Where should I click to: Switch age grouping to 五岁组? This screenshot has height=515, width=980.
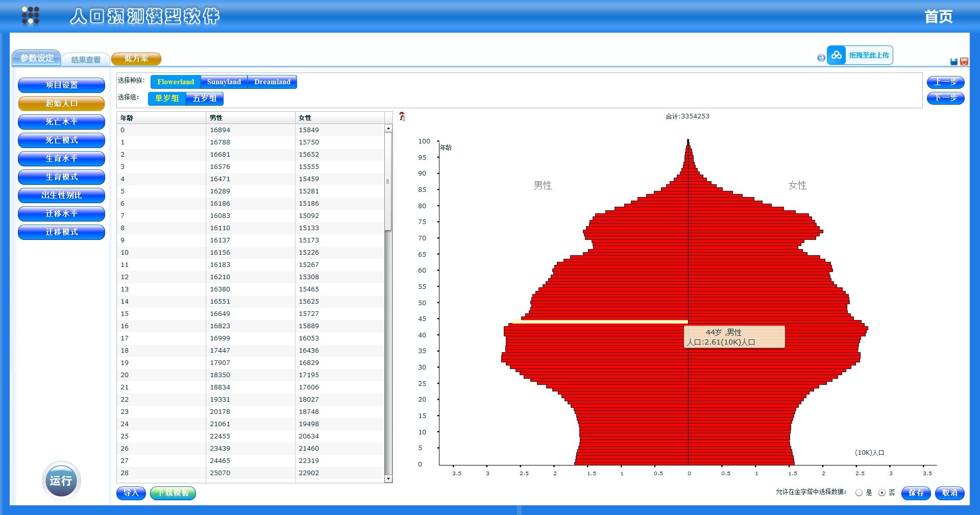coord(205,99)
